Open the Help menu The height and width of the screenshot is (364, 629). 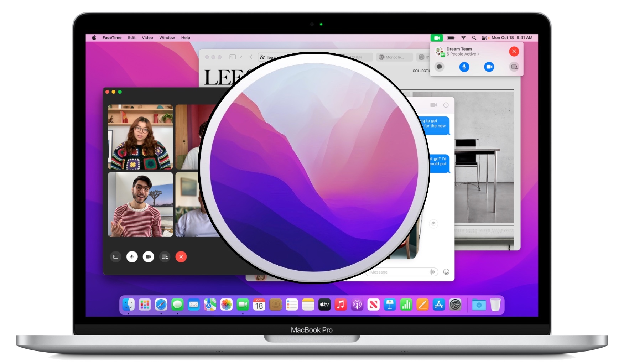[186, 38]
